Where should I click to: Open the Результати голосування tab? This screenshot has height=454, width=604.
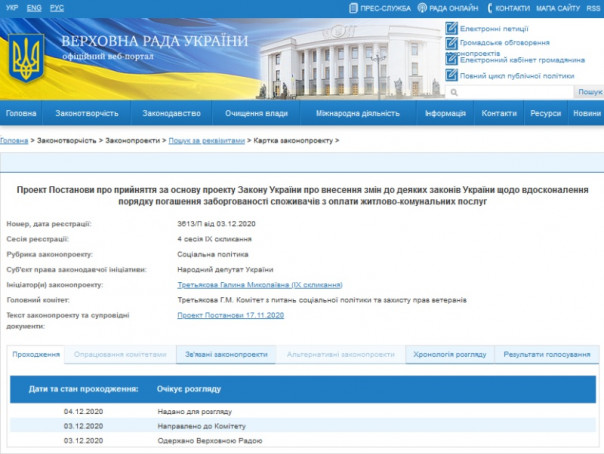point(549,355)
